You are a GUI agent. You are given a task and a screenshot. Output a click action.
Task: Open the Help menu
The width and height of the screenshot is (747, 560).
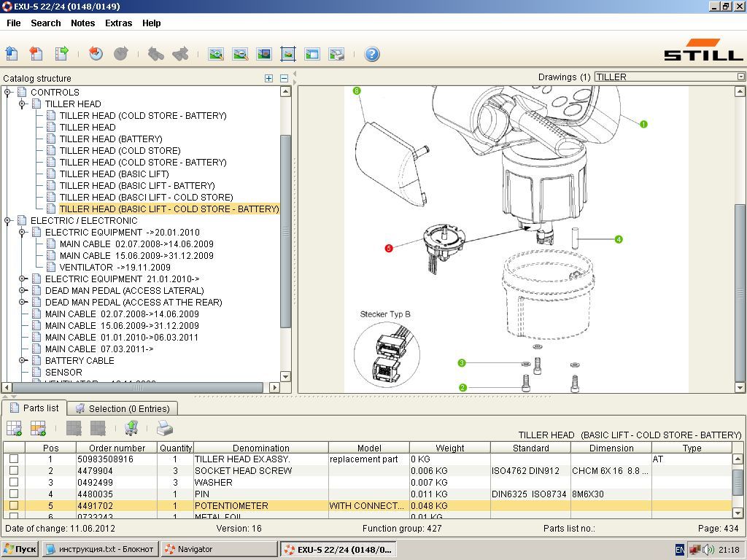(152, 23)
